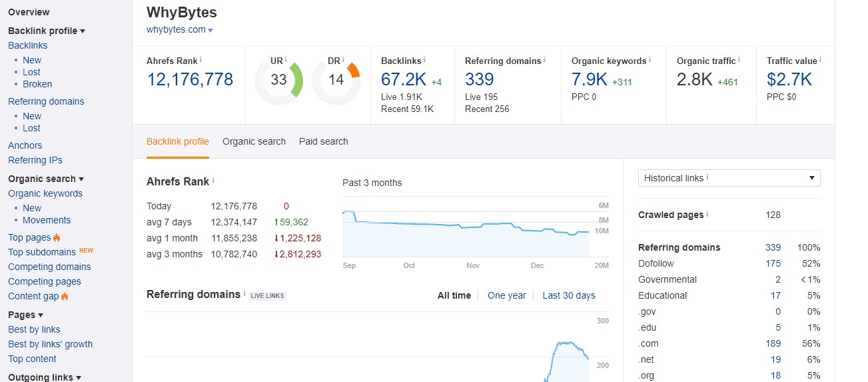Switch to the Organic search tab
868x382 pixels.
coord(254,141)
